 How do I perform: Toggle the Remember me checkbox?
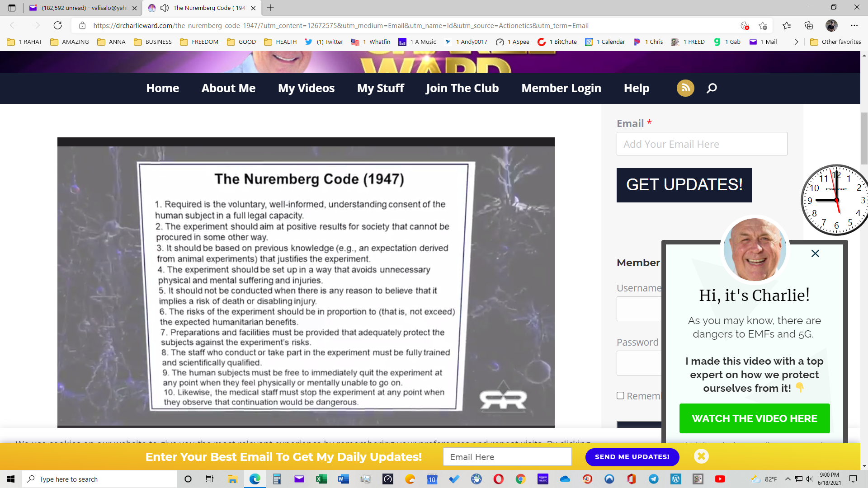621,396
